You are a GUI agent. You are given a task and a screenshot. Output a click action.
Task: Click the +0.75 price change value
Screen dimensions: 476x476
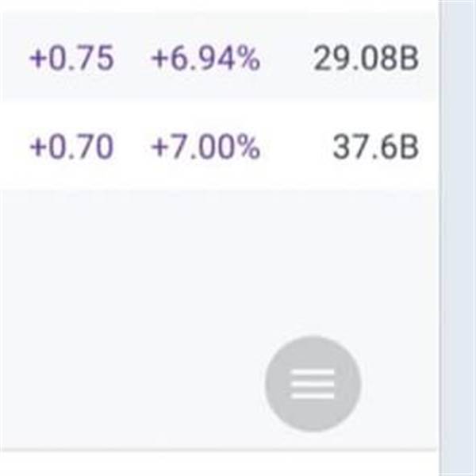coord(72,58)
